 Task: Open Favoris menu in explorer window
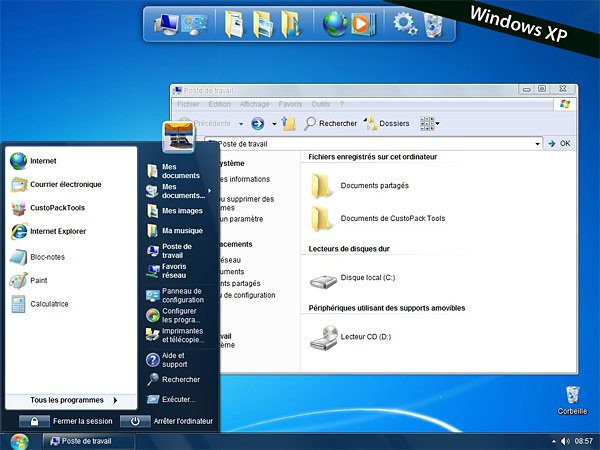(290, 104)
